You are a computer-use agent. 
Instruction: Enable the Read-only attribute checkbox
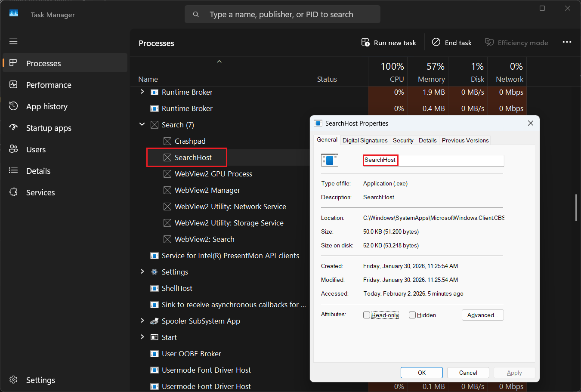coord(367,315)
